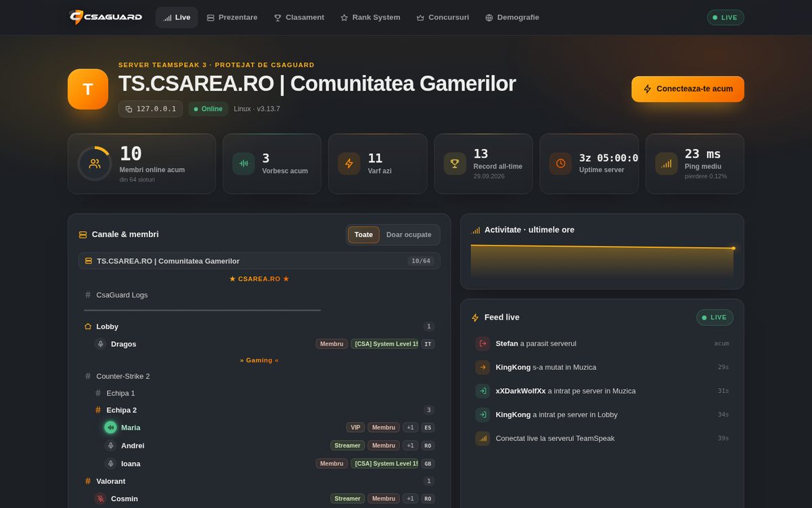812x508 pixels.
Task: Click the members online ring icon
Action: 95,163
